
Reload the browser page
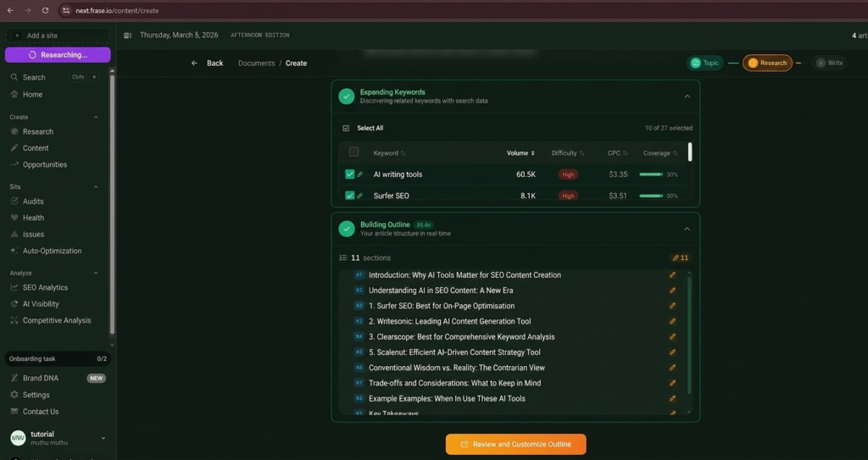coord(46,10)
